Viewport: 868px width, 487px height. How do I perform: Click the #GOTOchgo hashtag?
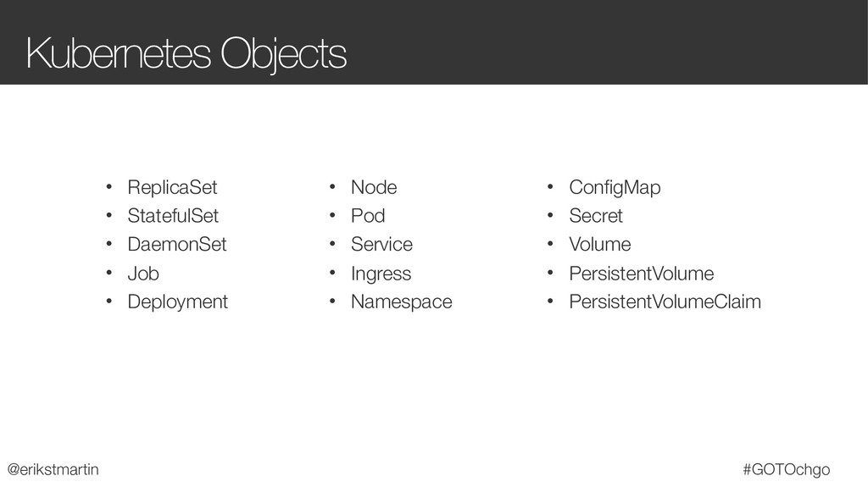[x=787, y=469]
